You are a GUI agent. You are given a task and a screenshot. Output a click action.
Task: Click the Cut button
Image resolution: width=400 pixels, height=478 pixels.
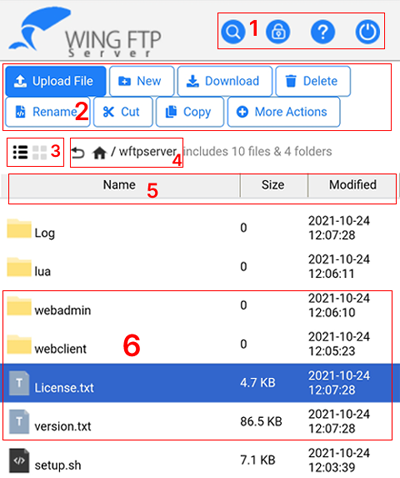click(123, 112)
